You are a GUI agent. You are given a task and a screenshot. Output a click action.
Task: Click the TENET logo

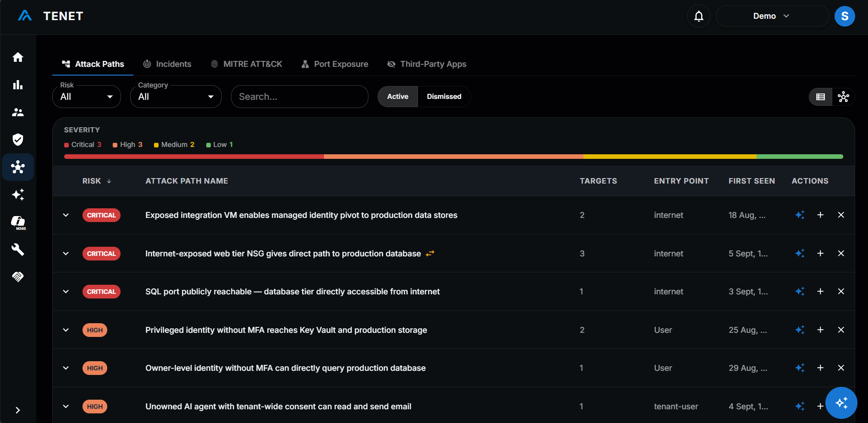point(50,16)
